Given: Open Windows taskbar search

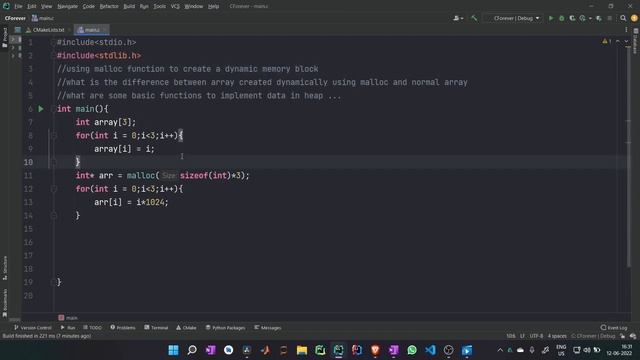Looking at the screenshot, I should click(x=192, y=350).
